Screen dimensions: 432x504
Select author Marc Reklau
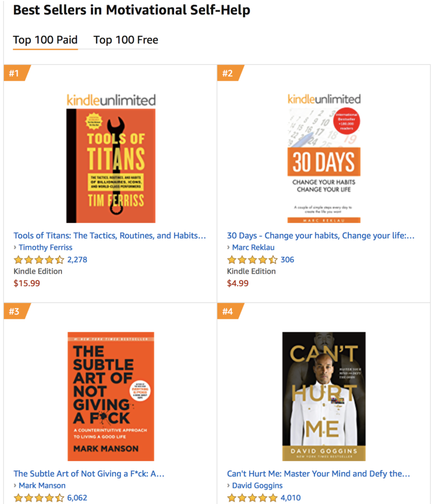point(253,247)
